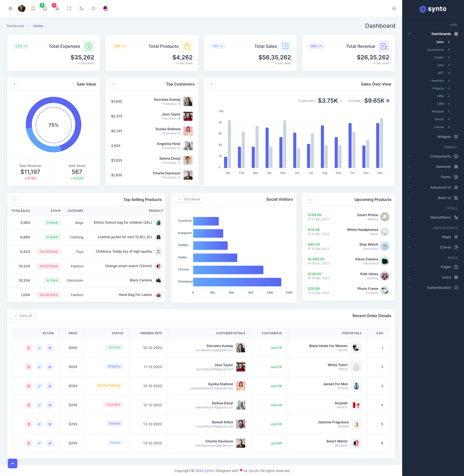Open the View All dropdown
The height and width of the screenshot is (476, 464).
point(23,316)
